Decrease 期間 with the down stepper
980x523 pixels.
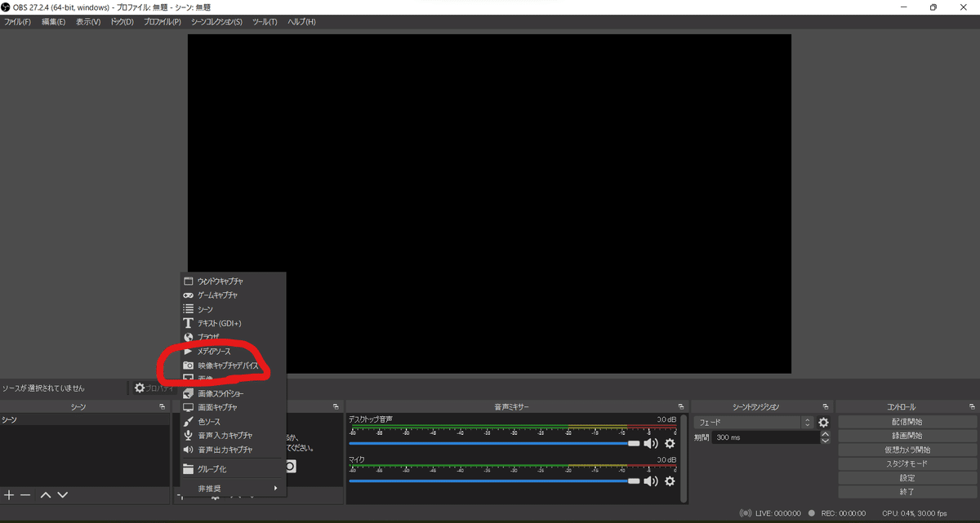[825, 441]
